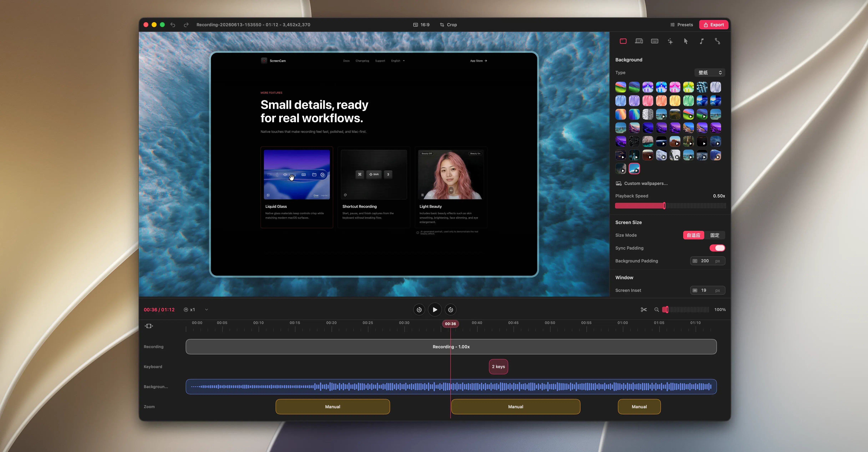The width and height of the screenshot is (868, 452).
Task: Click the timeline zoom slider handle
Action: tap(667, 310)
